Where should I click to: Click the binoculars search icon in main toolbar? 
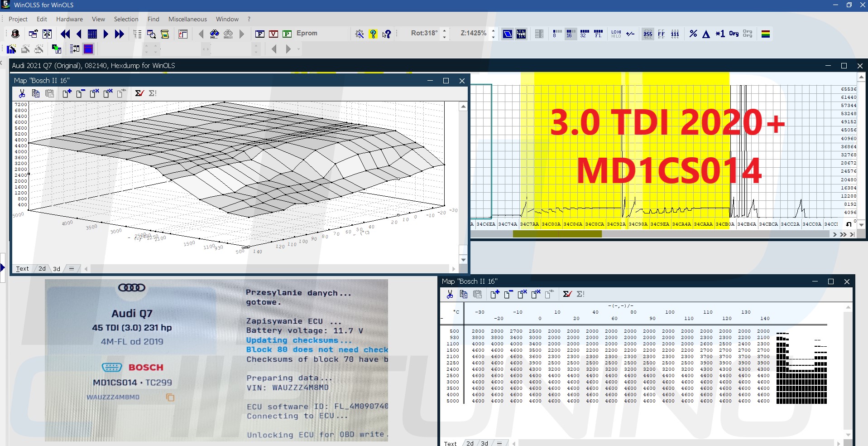click(215, 34)
